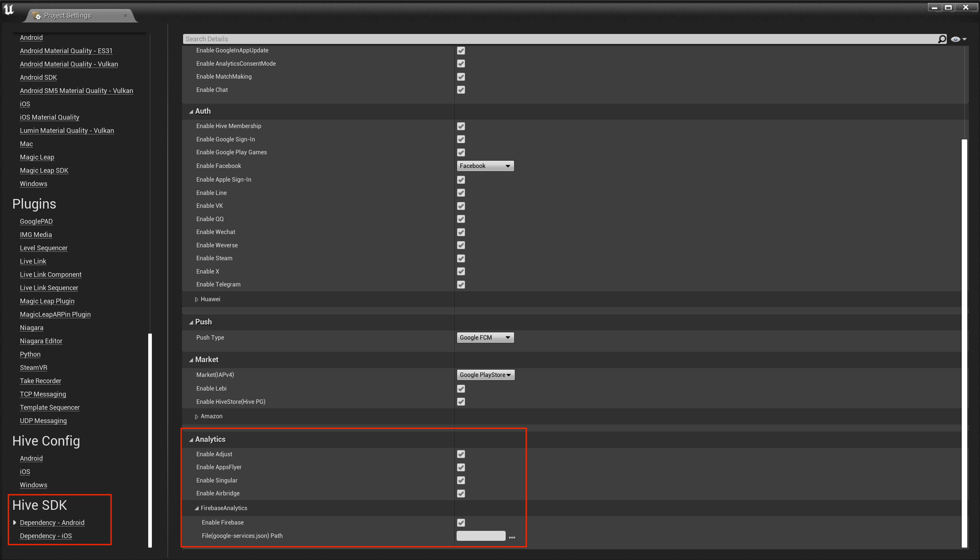Open Hive Config Android settings

point(31,458)
